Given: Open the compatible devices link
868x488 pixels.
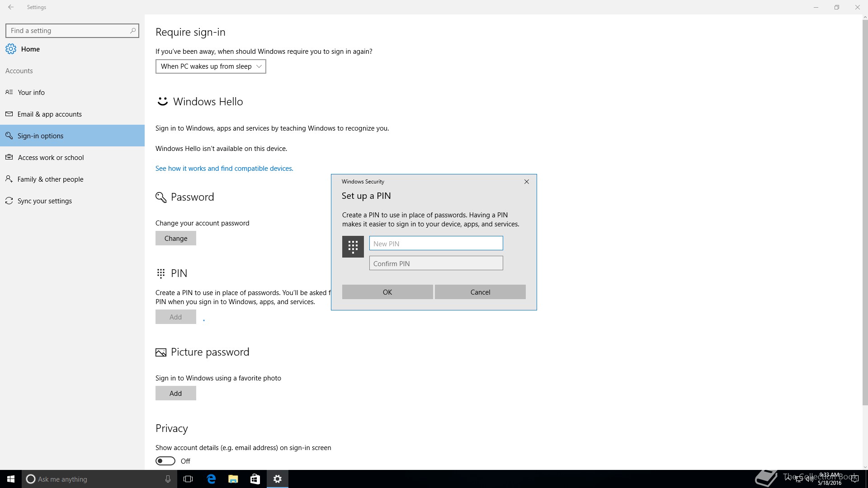Looking at the screenshot, I should pyautogui.click(x=224, y=168).
